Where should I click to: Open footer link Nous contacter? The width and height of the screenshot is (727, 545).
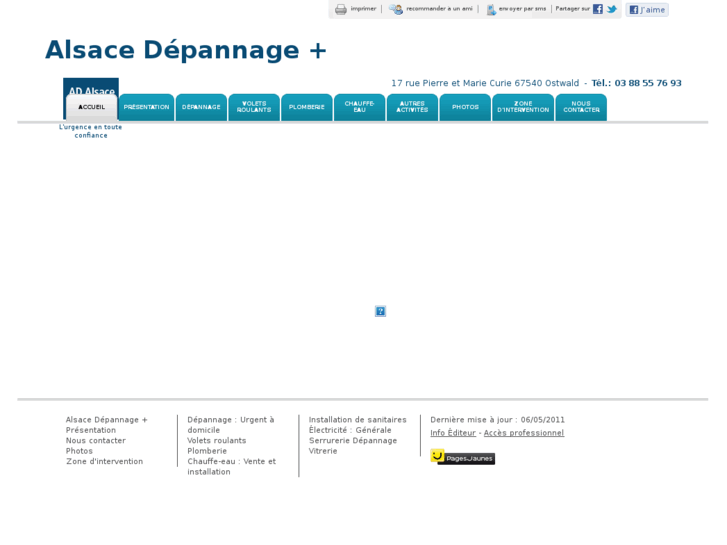(96, 441)
